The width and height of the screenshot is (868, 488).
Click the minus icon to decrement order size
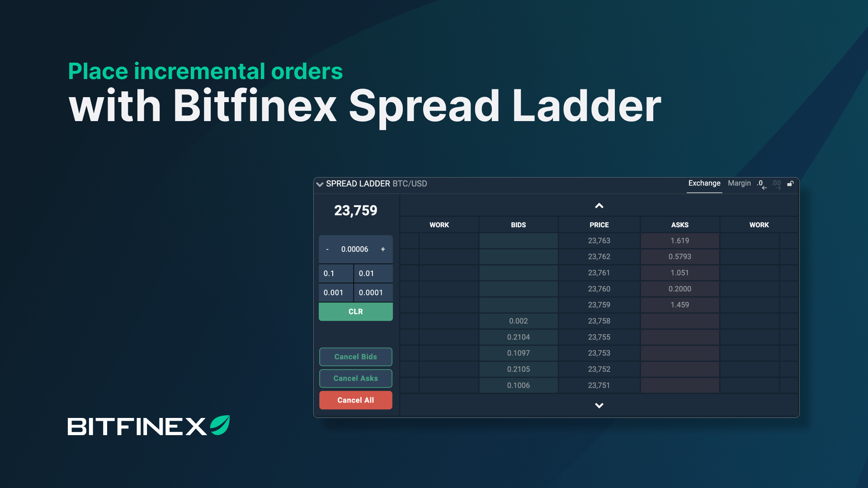tap(327, 249)
